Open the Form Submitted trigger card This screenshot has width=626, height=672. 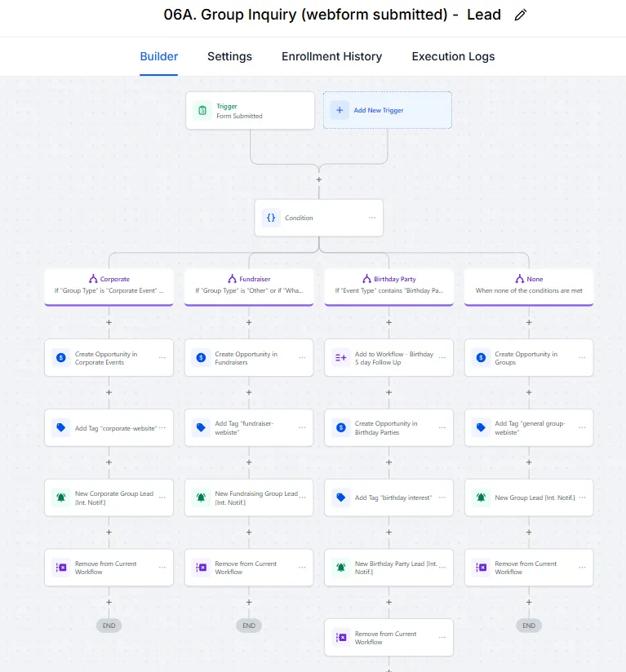pos(250,111)
